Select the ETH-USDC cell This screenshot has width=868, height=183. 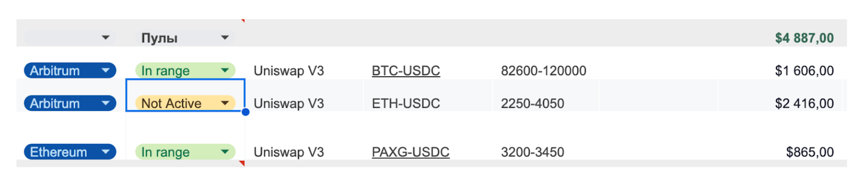pyautogui.click(x=406, y=104)
